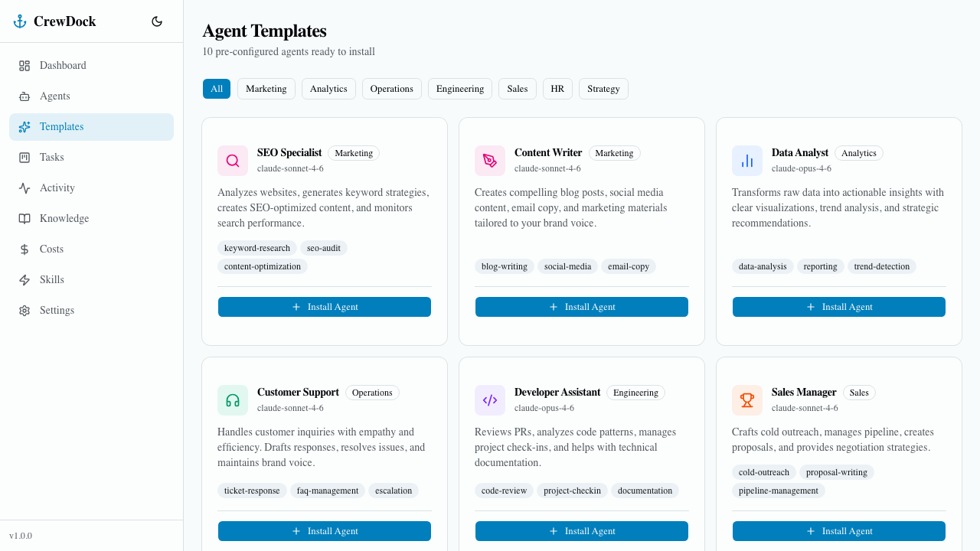Switch to the Marketing filter tab
980x551 pixels.
click(266, 89)
